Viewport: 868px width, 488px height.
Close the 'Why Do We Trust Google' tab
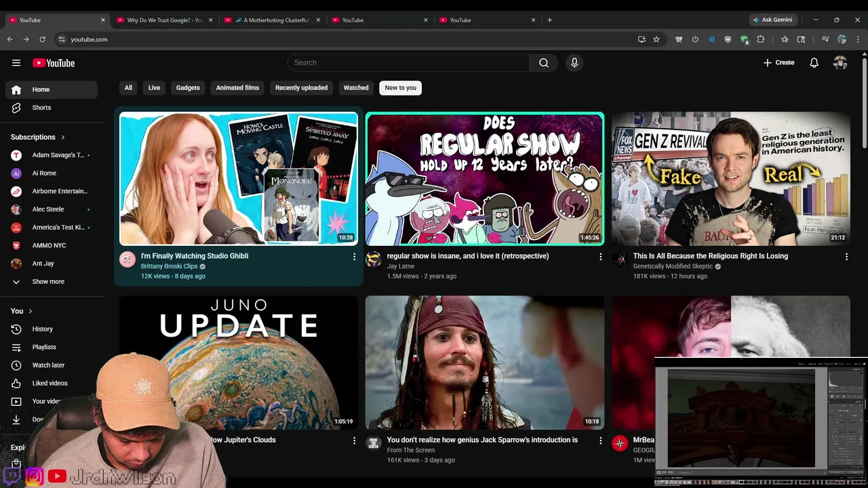[x=210, y=20]
